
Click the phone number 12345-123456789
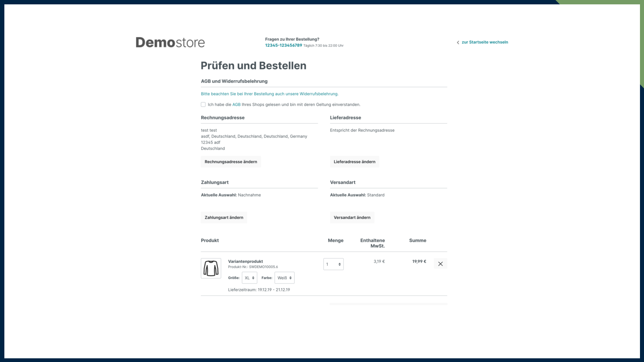[x=283, y=45]
